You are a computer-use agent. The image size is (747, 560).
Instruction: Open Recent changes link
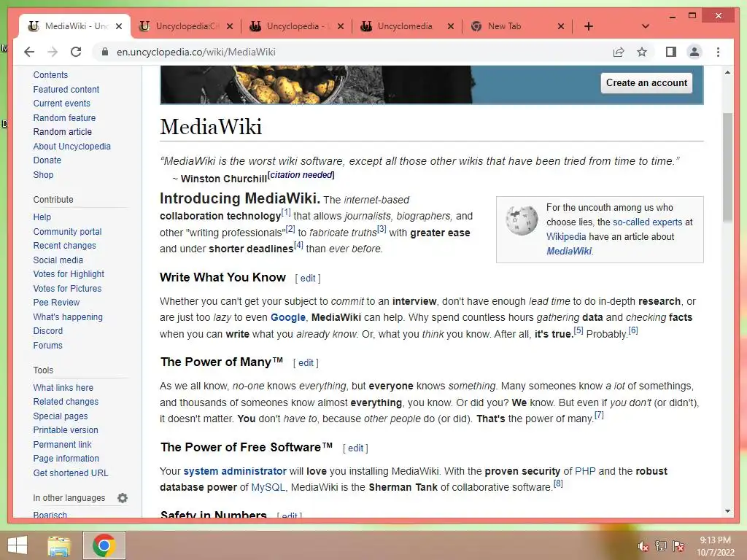(64, 246)
